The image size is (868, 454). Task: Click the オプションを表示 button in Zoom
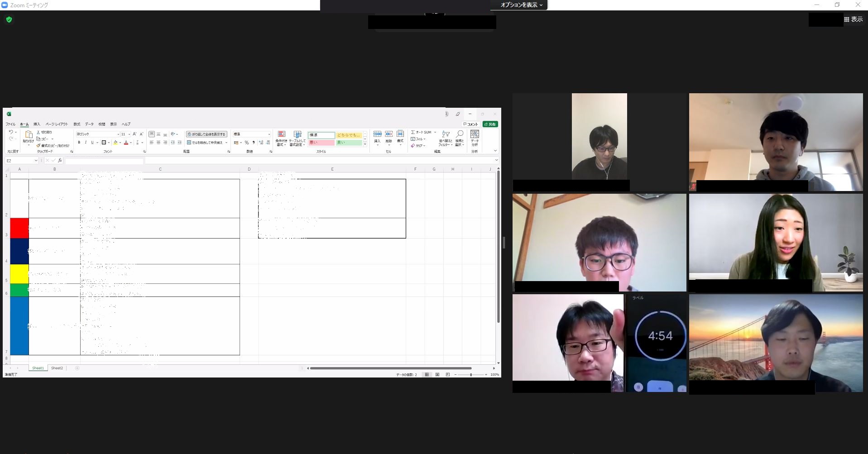tap(521, 5)
